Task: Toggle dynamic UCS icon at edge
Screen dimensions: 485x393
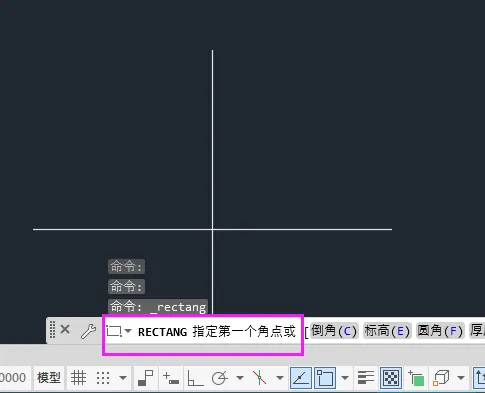Action: click(478, 378)
